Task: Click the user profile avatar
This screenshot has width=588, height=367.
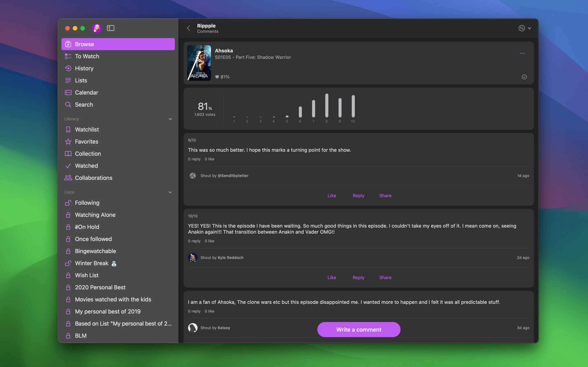Action: click(x=96, y=28)
